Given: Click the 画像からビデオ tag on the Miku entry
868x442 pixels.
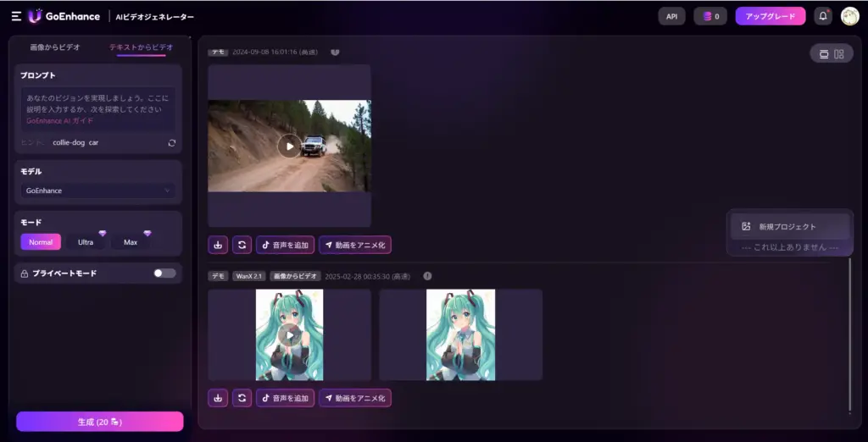Looking at the screenshot, I should click(x=297, y=276).
